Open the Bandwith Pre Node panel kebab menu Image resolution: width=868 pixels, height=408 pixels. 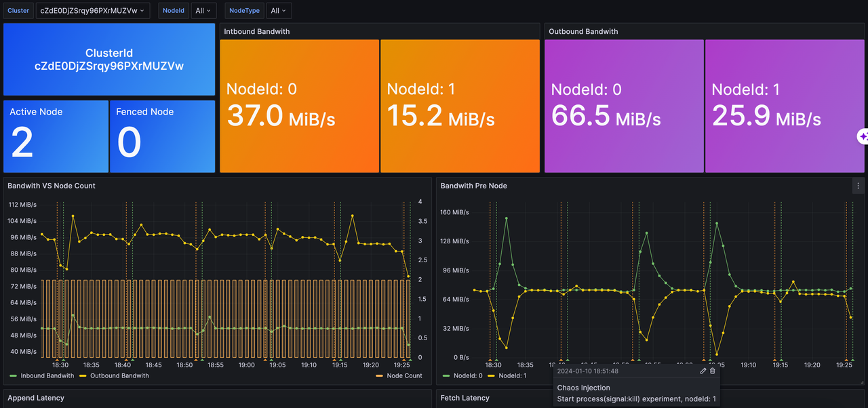pyautogui.click(x=858, y=186)
